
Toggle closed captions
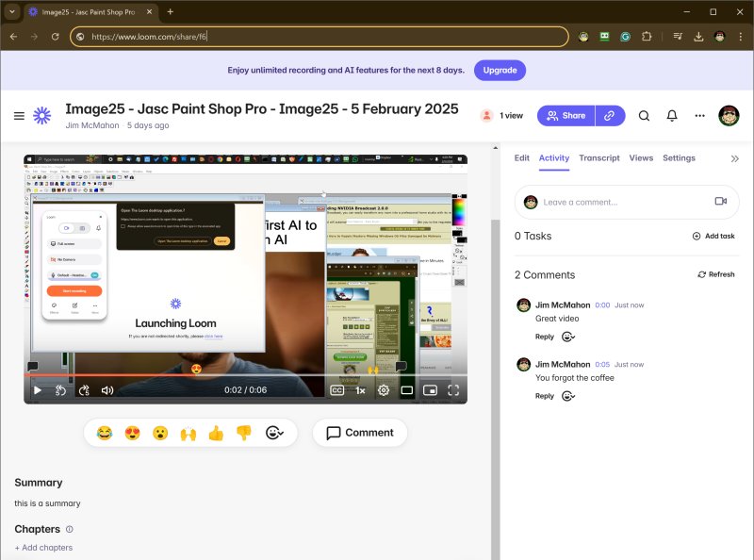tap(336, 390)
